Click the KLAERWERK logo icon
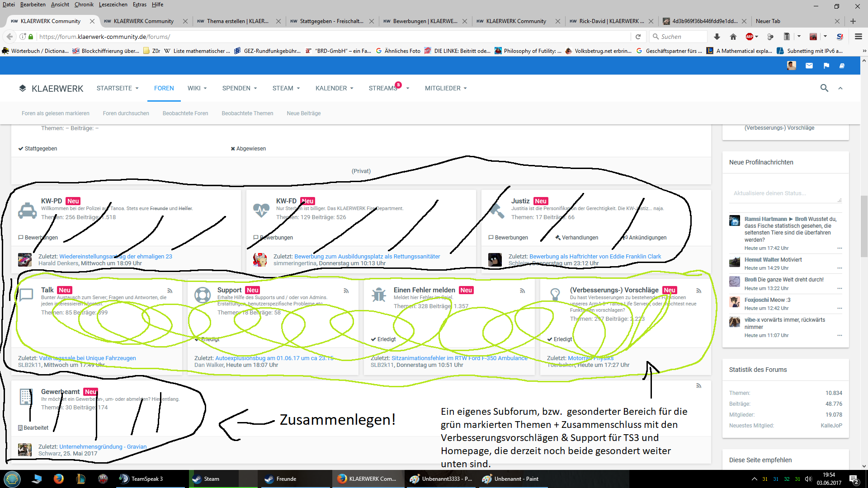 pyautogui.click(x=23, y=88)
